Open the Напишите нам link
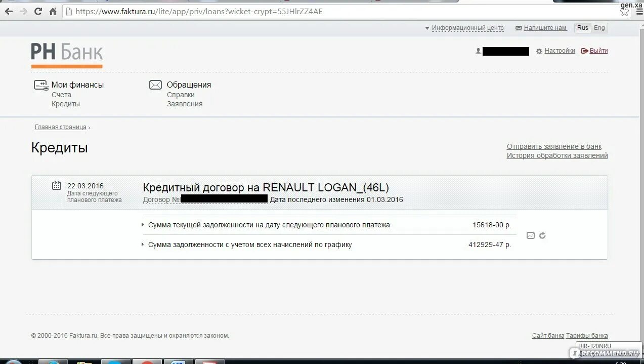This screenshot has height=364, width=644. click(x=545, y=28)
